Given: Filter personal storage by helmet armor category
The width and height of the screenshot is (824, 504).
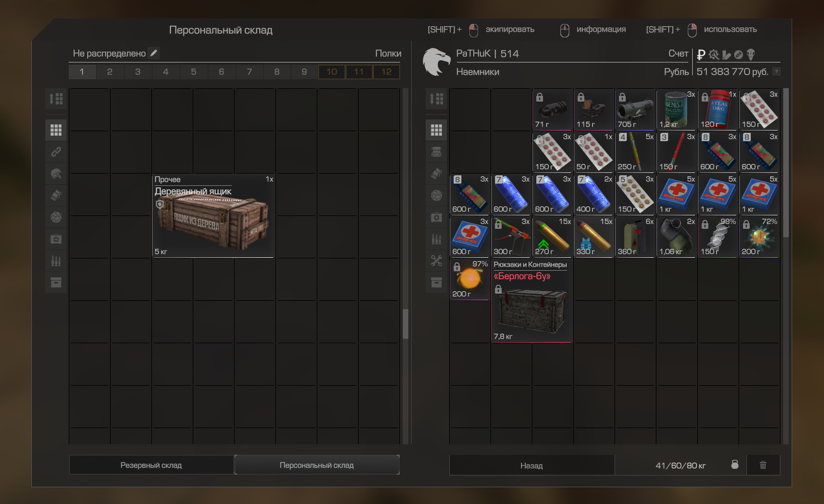Looking at the screenshot, I should point(56,174).
